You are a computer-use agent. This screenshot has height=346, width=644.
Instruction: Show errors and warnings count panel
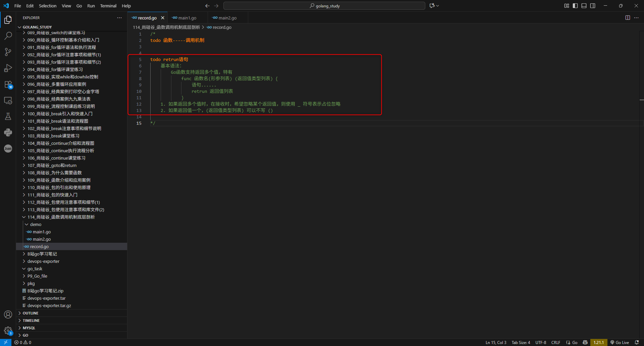[23, 342]
